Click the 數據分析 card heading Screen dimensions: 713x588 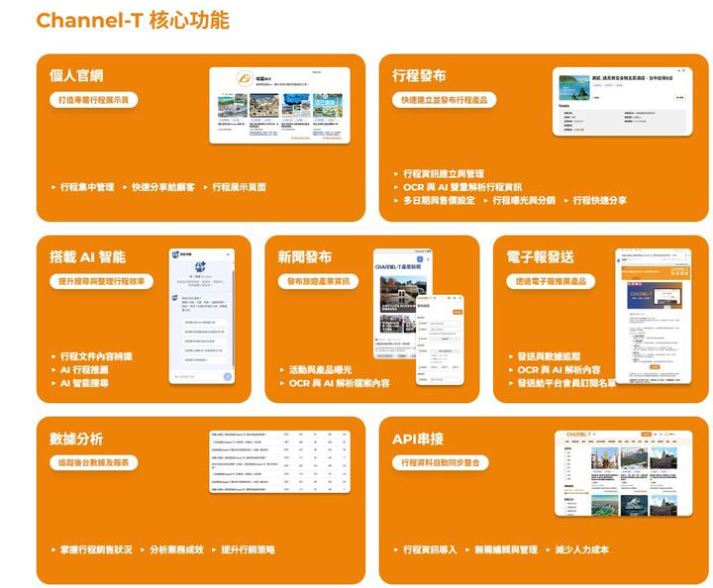coord(76,439)
